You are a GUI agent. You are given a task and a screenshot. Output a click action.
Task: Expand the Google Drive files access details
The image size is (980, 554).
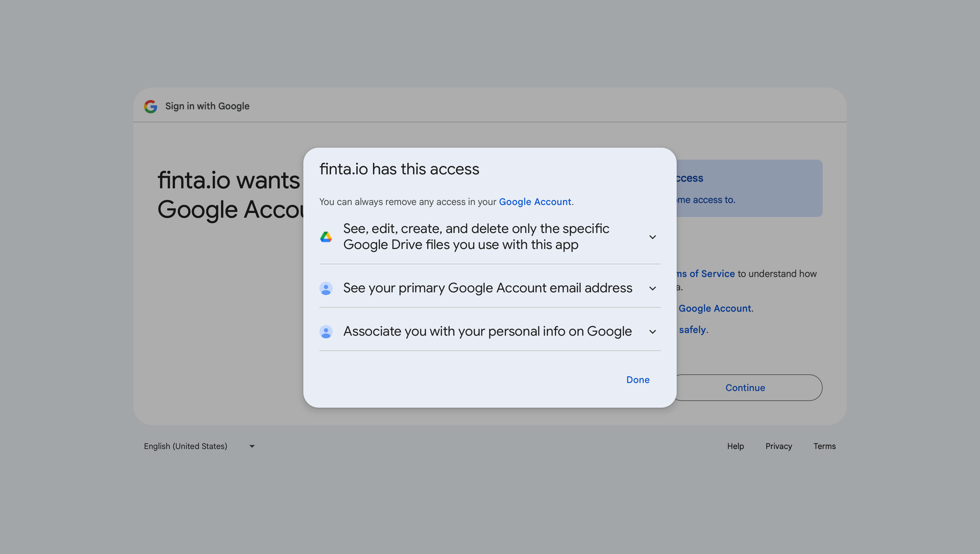coord(653,237)
